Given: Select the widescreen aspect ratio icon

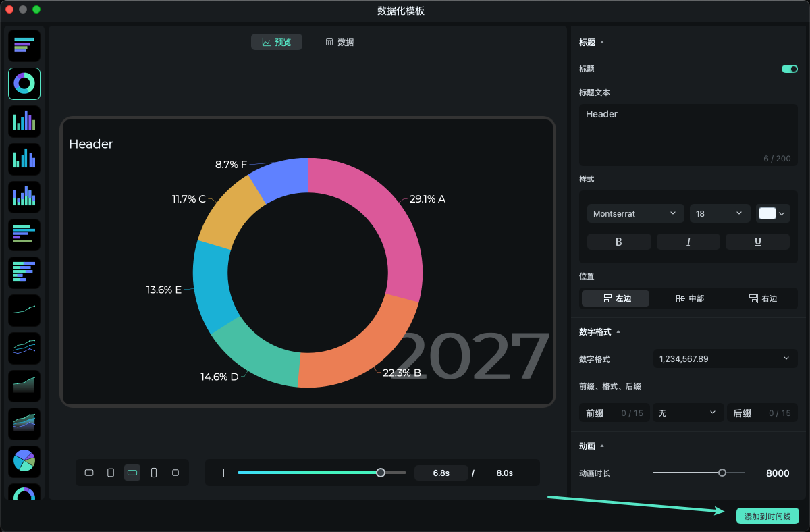Looking at the screenshot, I should [x=132, y=473].
